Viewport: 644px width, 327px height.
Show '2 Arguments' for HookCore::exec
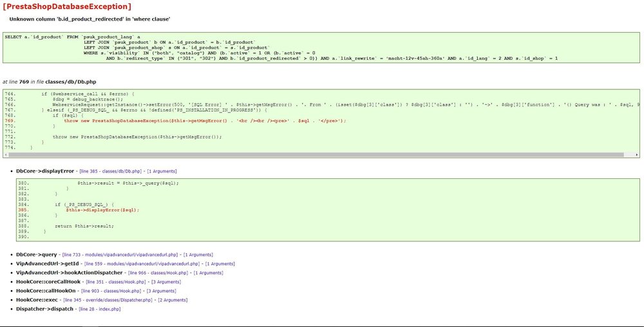[x=173, y=300]
